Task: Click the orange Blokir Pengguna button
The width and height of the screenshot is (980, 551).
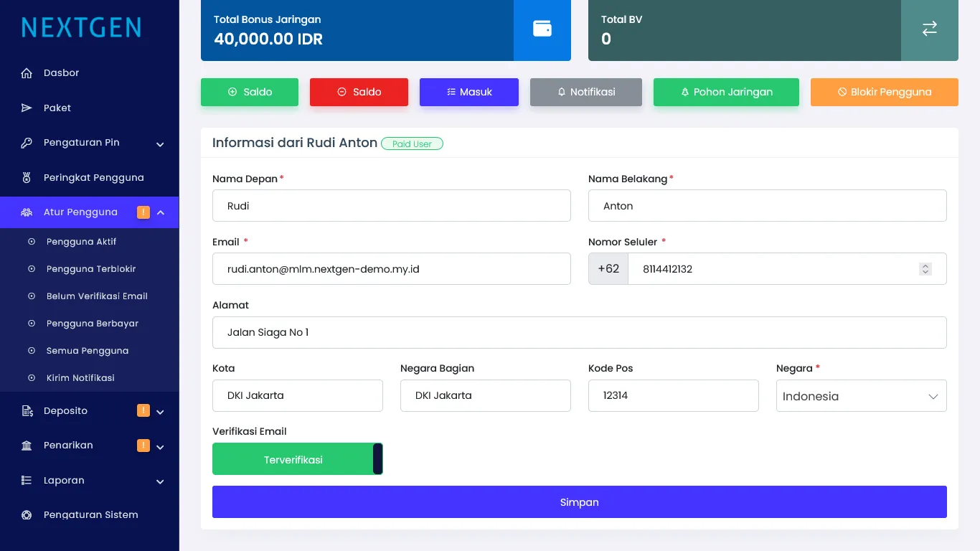Action: (x=884, y=92)
